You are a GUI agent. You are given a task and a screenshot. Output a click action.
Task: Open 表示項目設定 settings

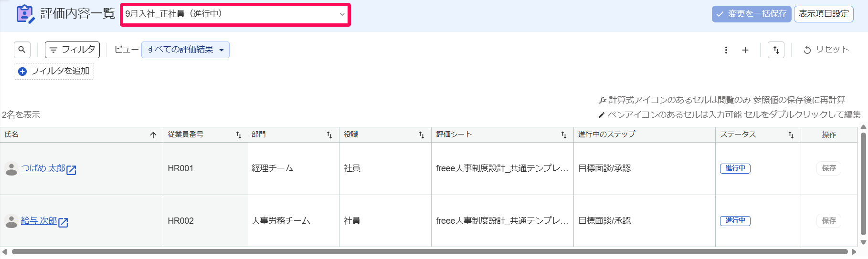(824, 14)
